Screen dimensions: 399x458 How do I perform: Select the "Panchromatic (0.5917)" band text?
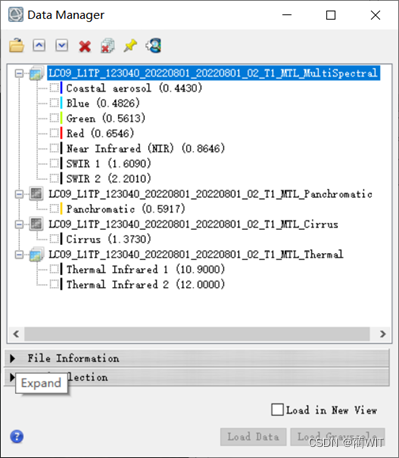click(125, 209)
